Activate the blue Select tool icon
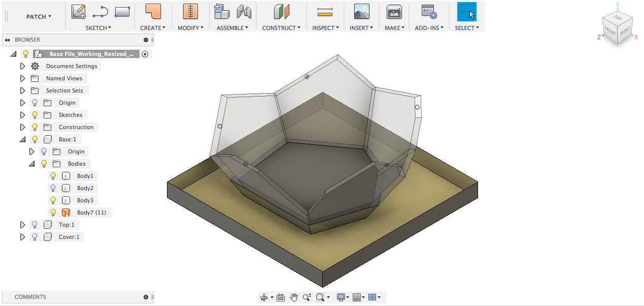The height and width of the screenshot is (306, 644). [467, 11]
